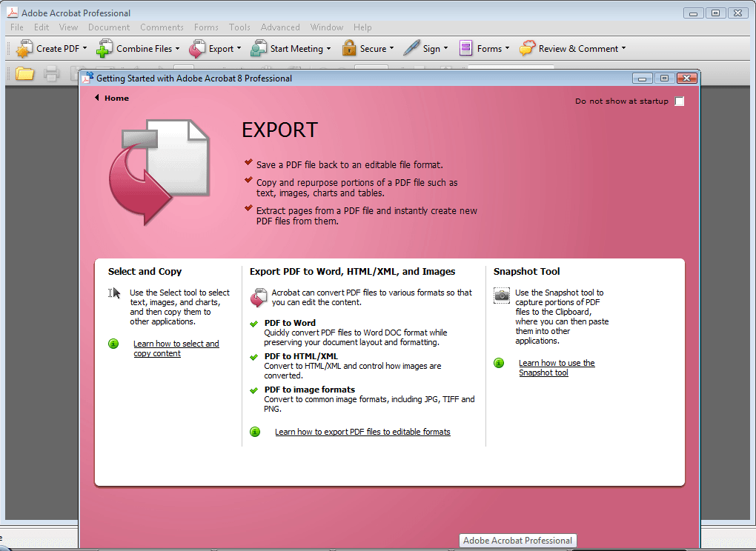Click the Getting Started dialog title icon
Image resolution: width=756 pixels, height=551 pixels.
[x=87, y=78]
